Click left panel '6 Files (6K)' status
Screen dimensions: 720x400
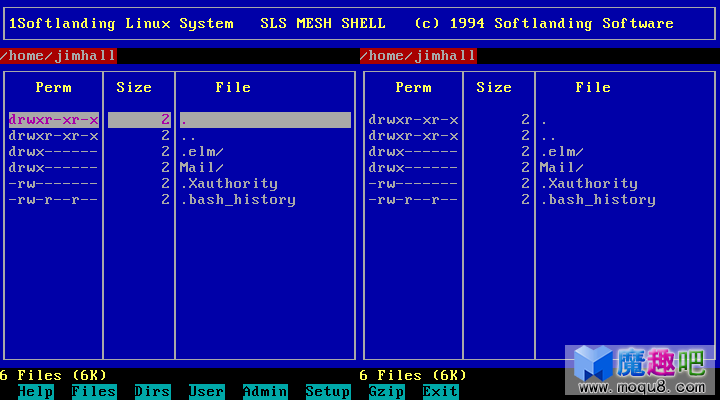coord(54,376)
